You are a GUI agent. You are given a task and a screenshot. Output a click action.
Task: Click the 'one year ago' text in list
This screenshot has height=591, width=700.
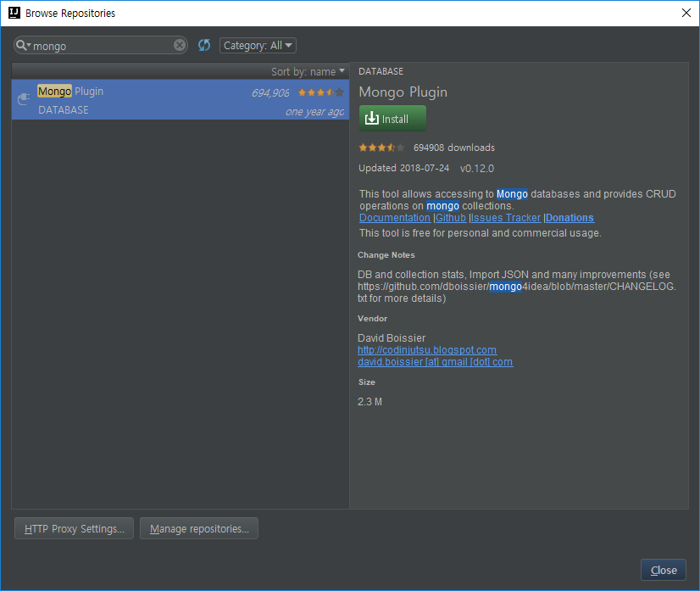point(314,112)
